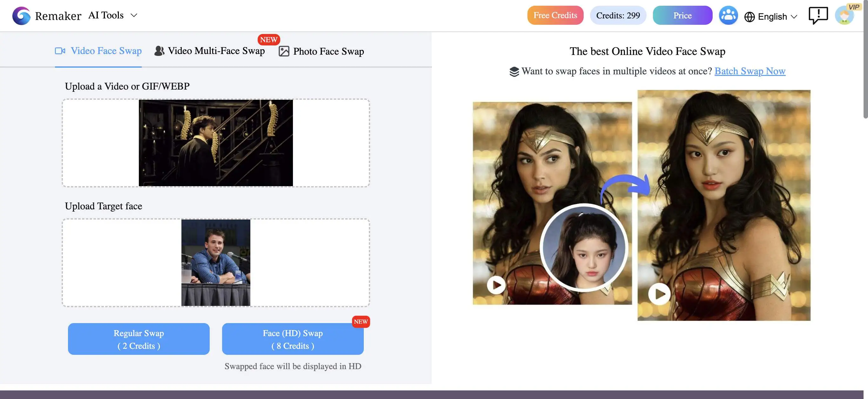The image size is (868, 399).
Task: Click the 'Upload a Video or GIF/WEBP' label
Action: [x=127, y=86]
